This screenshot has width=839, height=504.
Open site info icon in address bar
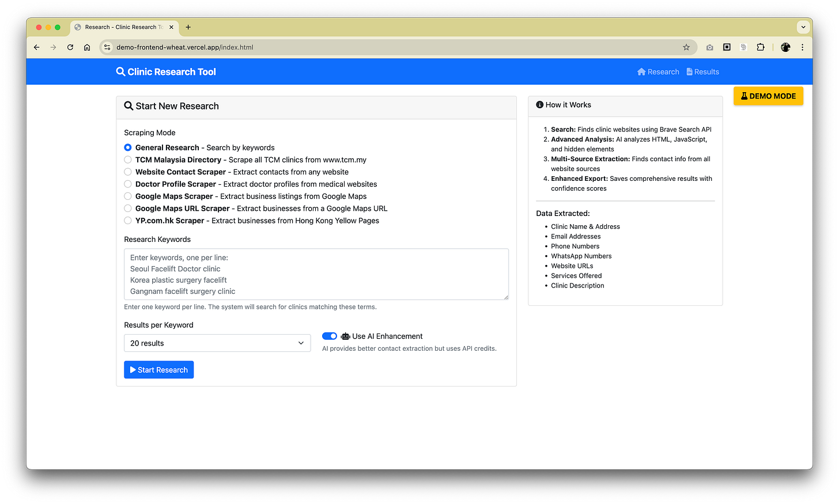(107, 47)
